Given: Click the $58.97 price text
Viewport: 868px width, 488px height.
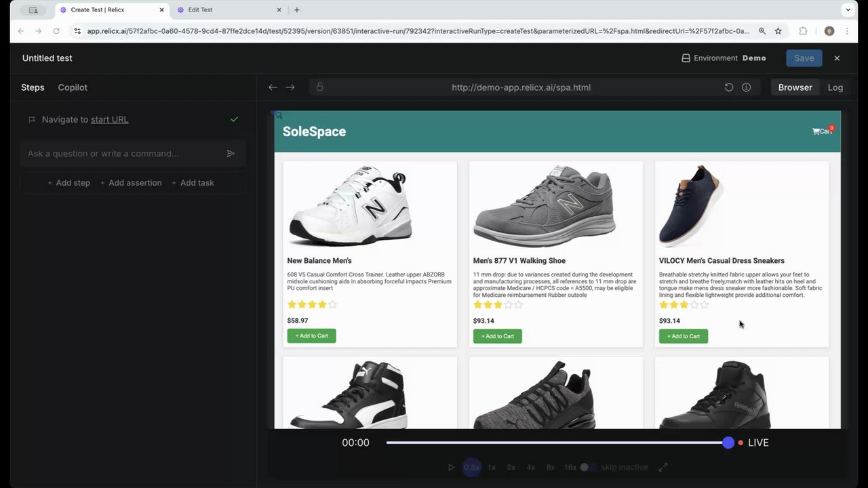Looking at the screenshot, I should coord(298,321).
